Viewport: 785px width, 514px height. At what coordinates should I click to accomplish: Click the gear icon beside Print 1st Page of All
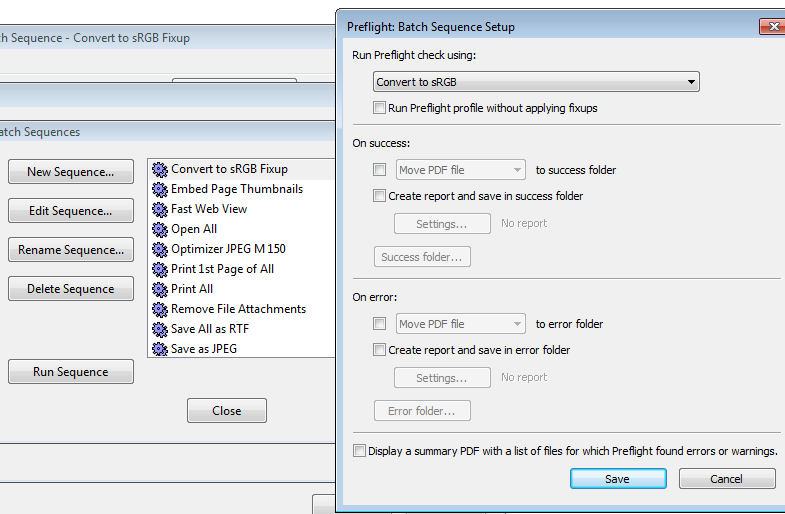(x=160, y=270)
